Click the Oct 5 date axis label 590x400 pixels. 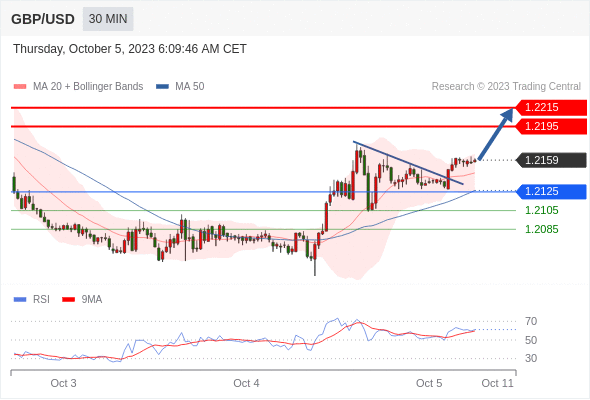[429, 383]
